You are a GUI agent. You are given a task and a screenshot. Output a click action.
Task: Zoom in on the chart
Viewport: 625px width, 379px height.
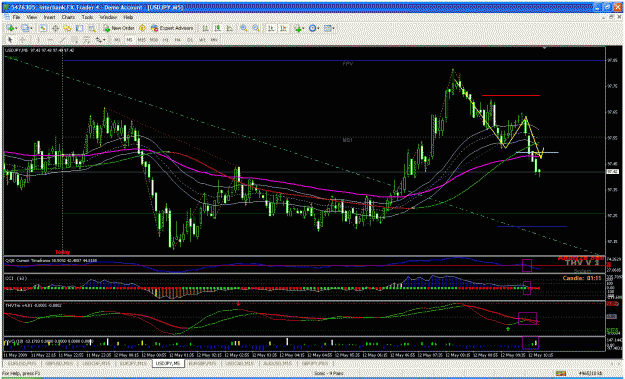pos(244,28)
